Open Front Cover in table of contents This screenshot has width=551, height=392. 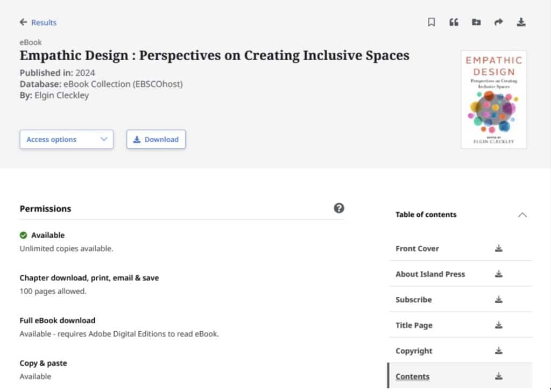coord(417,248)
